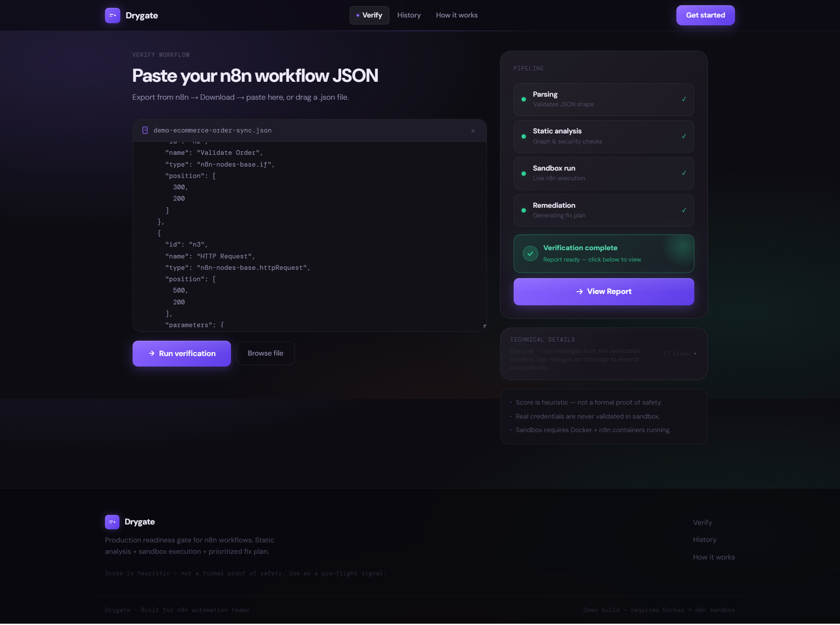Viewport: 840px width, 625px height.
Task: Go to How it works in the header
Action: 457,15
